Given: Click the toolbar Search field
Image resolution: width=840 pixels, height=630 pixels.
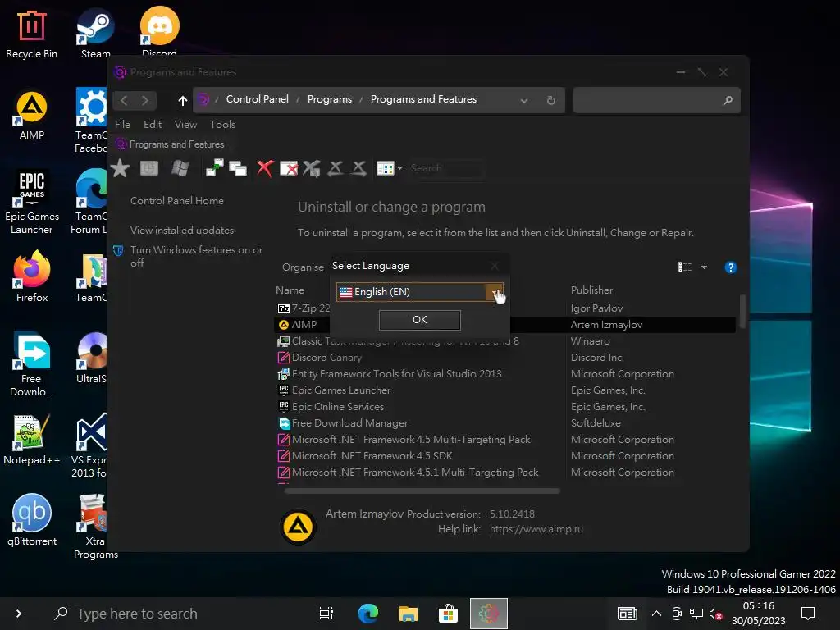Looking at the screenshot, I should (x=445, y=168).
